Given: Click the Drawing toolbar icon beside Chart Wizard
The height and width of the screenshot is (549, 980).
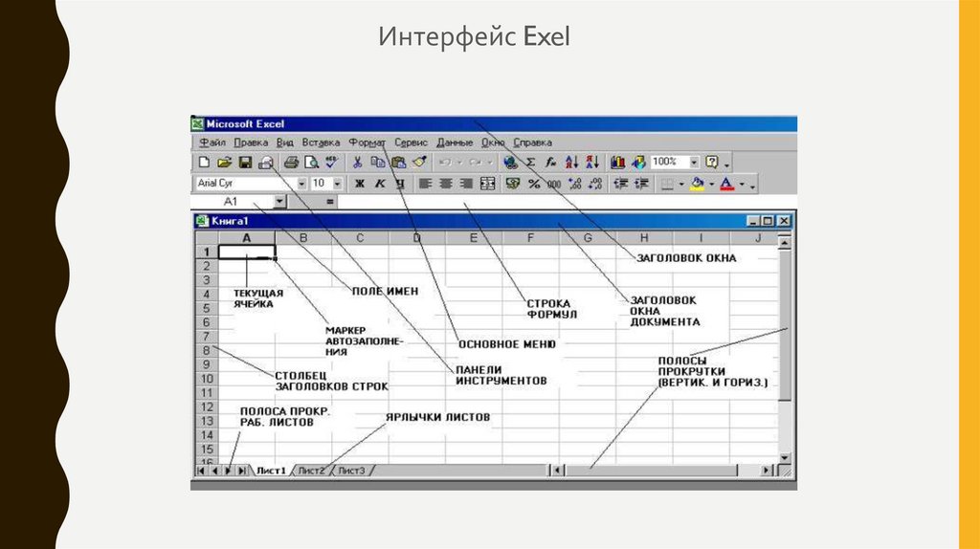Looking at the screenshot, I should (638, 163).
